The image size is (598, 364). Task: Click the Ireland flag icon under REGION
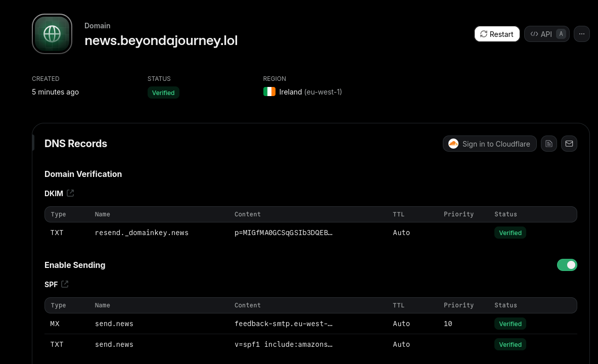pyautogui.click(x=269, y=92)
